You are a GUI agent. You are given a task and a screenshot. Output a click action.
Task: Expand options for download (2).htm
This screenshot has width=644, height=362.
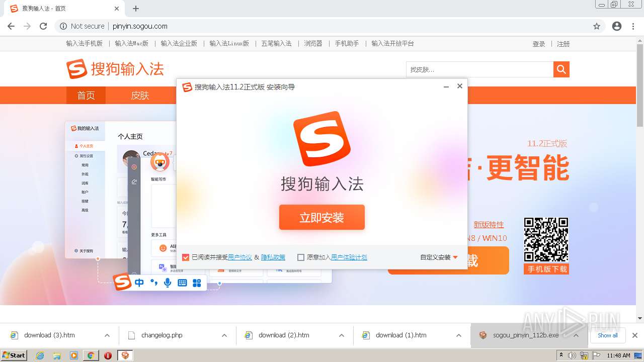pyautogui.click(x=342, y=335)
